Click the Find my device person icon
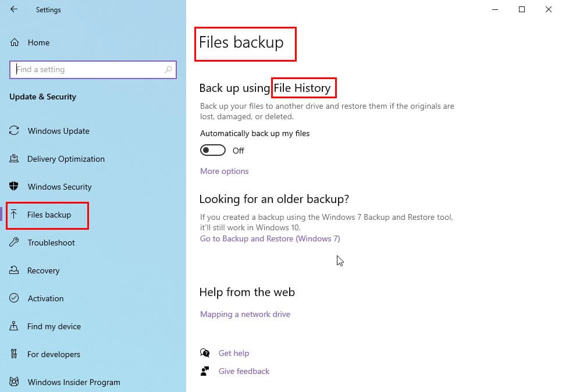562x392 pixels. coord(14,326)
